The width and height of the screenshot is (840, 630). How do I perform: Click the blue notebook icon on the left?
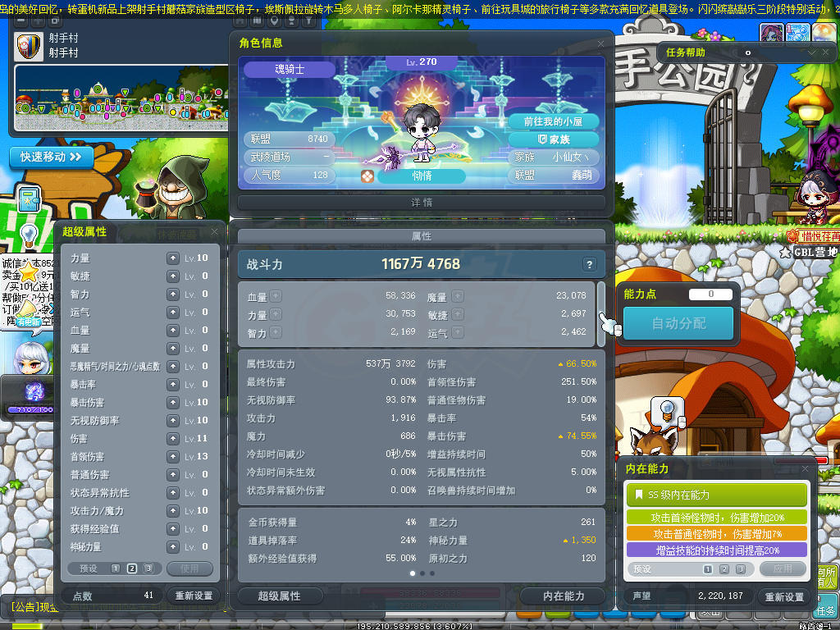30,200
